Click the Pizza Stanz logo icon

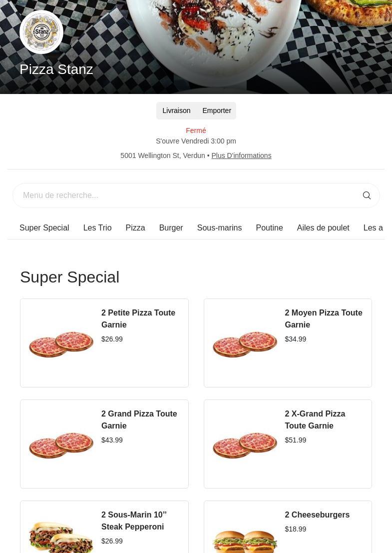tap(41, 32)
